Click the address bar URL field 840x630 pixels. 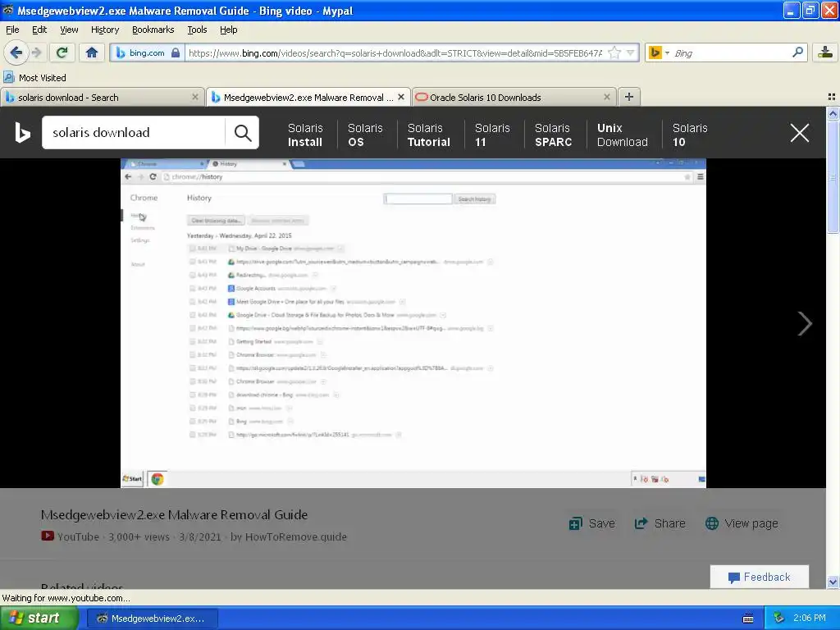click(x=395, y=53)
